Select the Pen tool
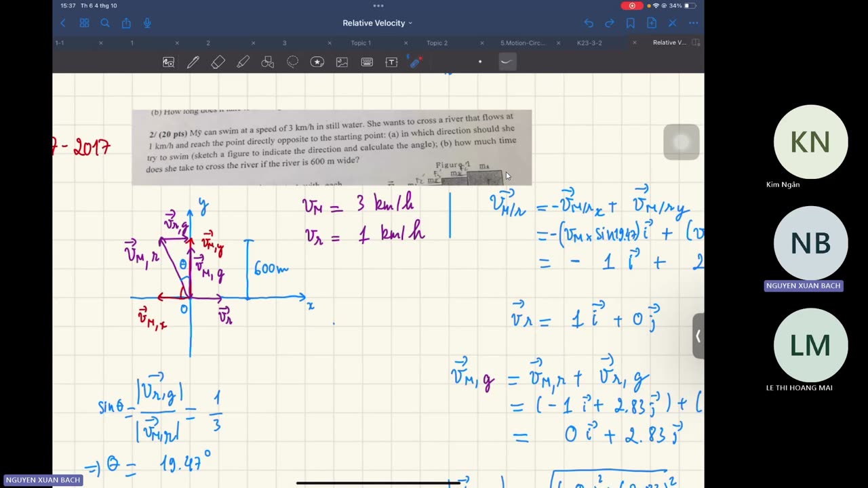 pyautogui.click(x=193, y=62)
